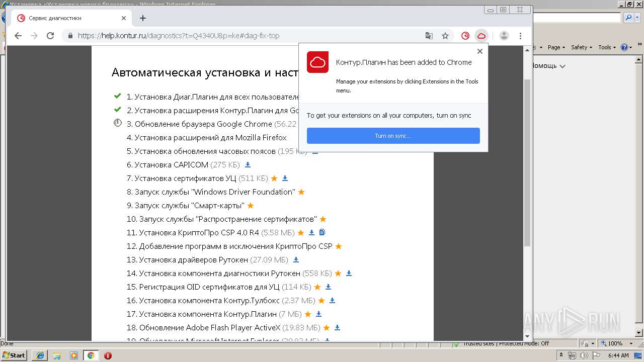Download the Контур.Тулбокс component
This screenshot has width=644, height=362.
point(332,301)
